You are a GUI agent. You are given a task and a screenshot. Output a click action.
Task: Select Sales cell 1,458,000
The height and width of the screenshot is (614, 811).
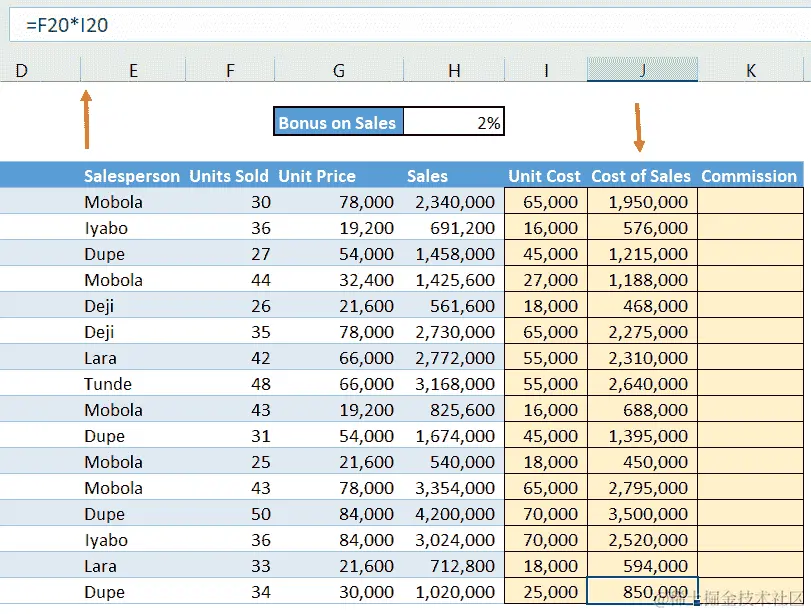454,253
